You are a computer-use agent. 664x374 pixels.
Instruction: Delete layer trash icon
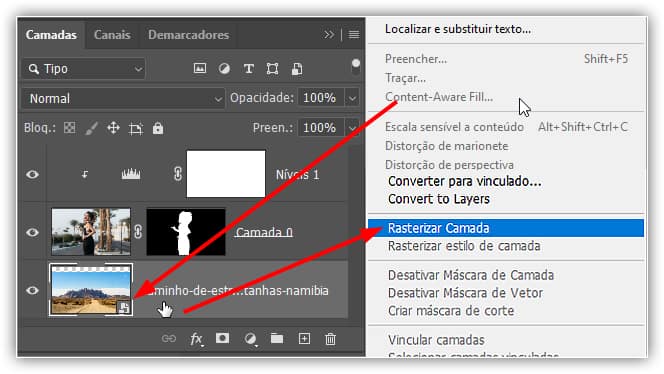click(330, 339)
